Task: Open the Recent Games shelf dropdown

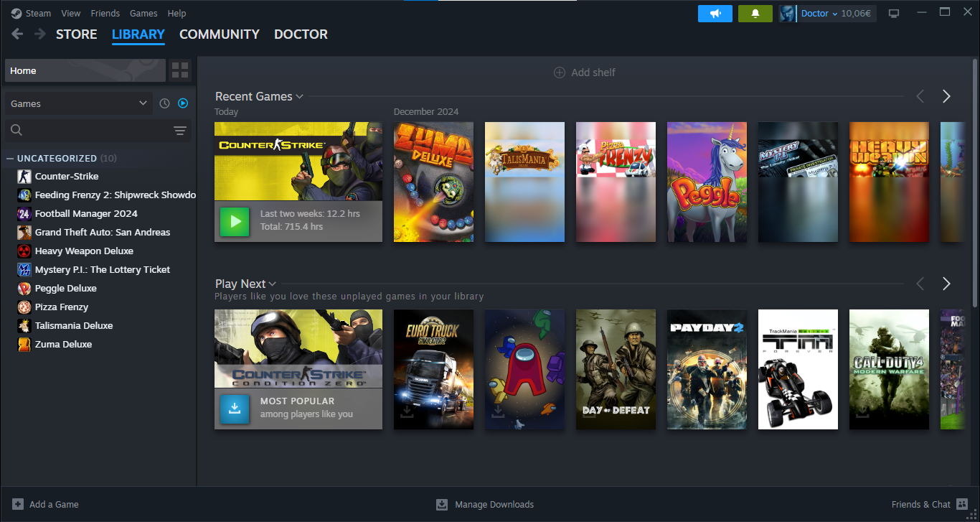Action: 299,97
